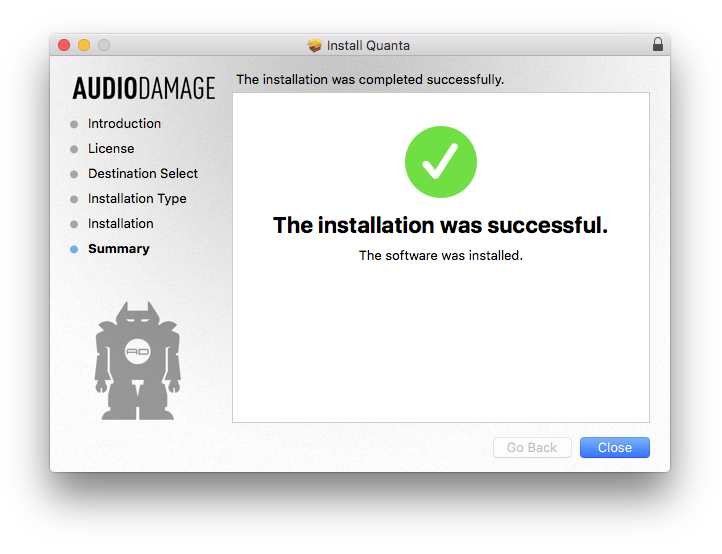This screenshot has width=722, height=554.
Task: Select the Installation step in sidebar
Action: coord(121,223)
